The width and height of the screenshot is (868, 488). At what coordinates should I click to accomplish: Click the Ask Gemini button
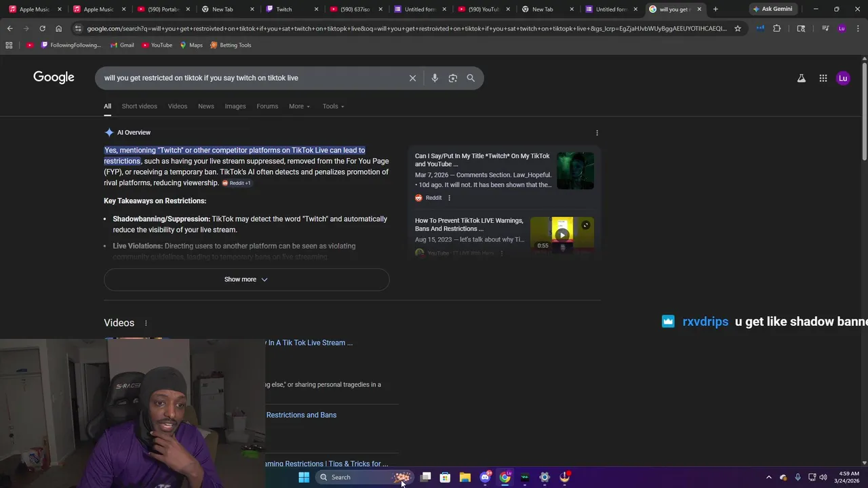tap(772, 9)
